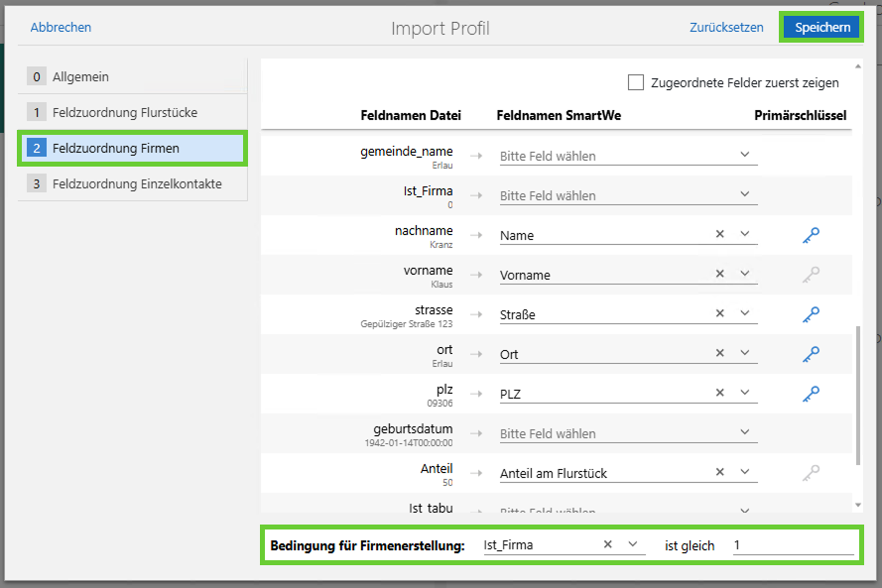Open field dropdown for gemeinde_name
The width and height of the screenshot is (882, 588).
coord(744,156)
